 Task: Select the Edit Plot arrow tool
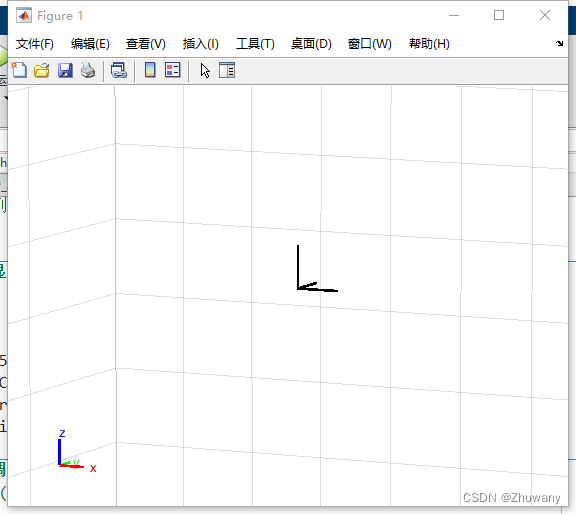(x=205, y=71)
